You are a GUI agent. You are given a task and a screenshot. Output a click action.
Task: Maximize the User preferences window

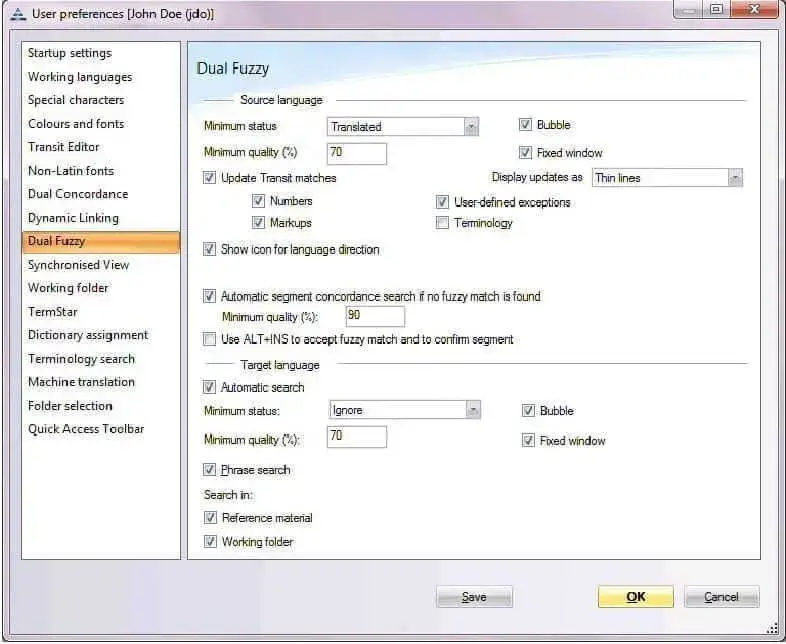click(717, 9)
